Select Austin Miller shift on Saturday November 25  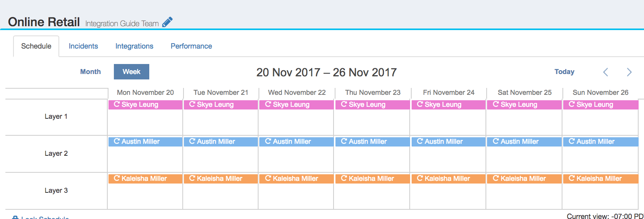[x=524, y=142]
